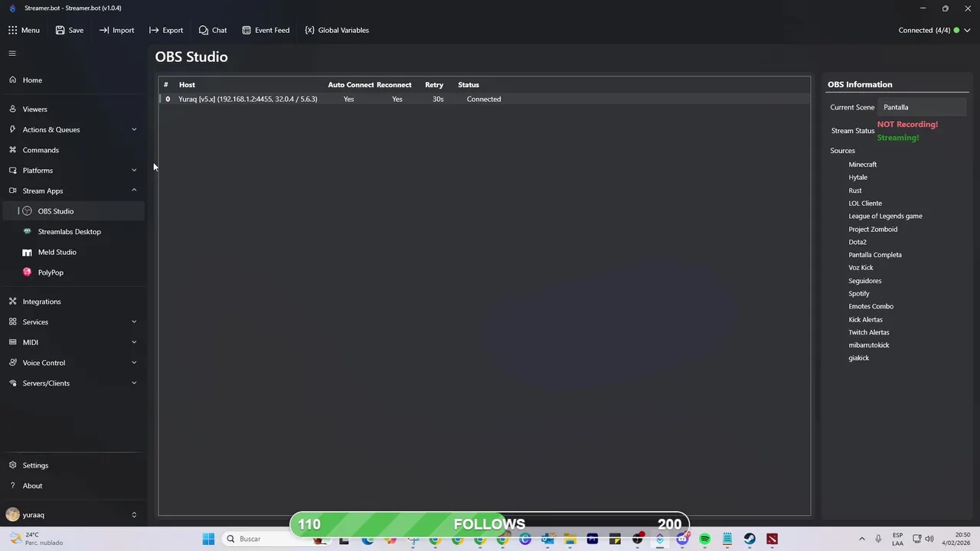Screen dimensions: 980x551
Task: Click Connected status cell of Yuraq
Action: pos(484,99)
